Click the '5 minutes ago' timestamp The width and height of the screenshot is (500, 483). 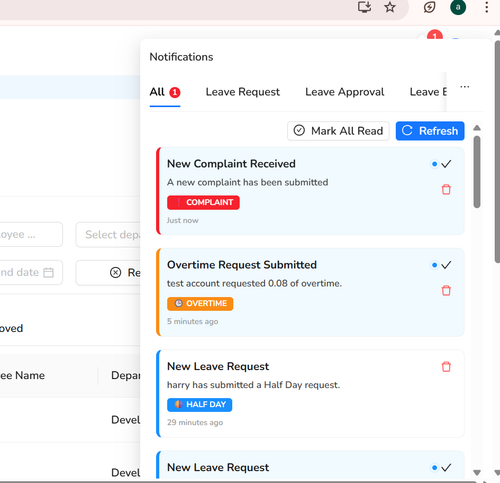193,321
